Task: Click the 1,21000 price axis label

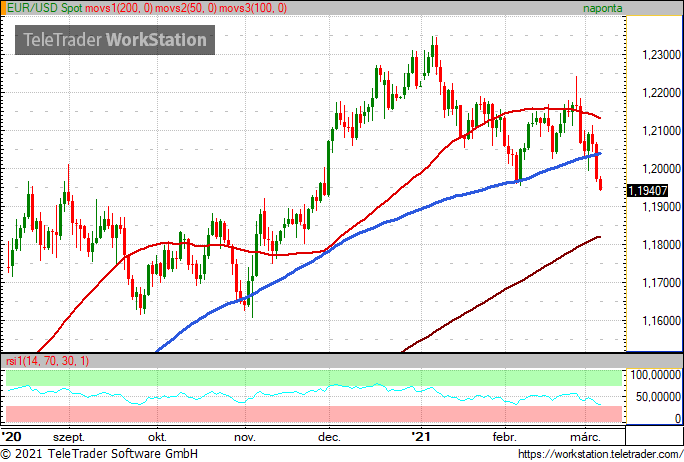Action: (662, 131)
